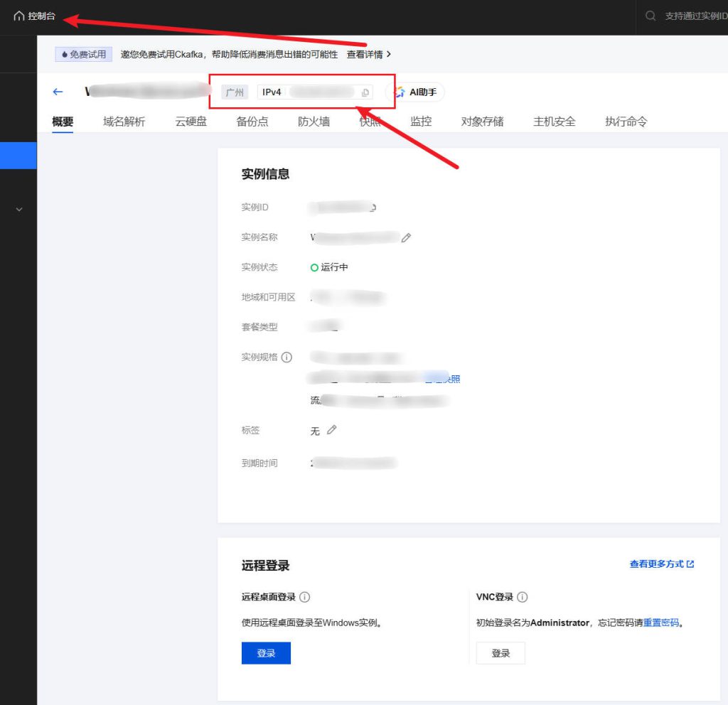Switch to the 主机安全 tab
The image size is (728, 705).
[555, 122]
